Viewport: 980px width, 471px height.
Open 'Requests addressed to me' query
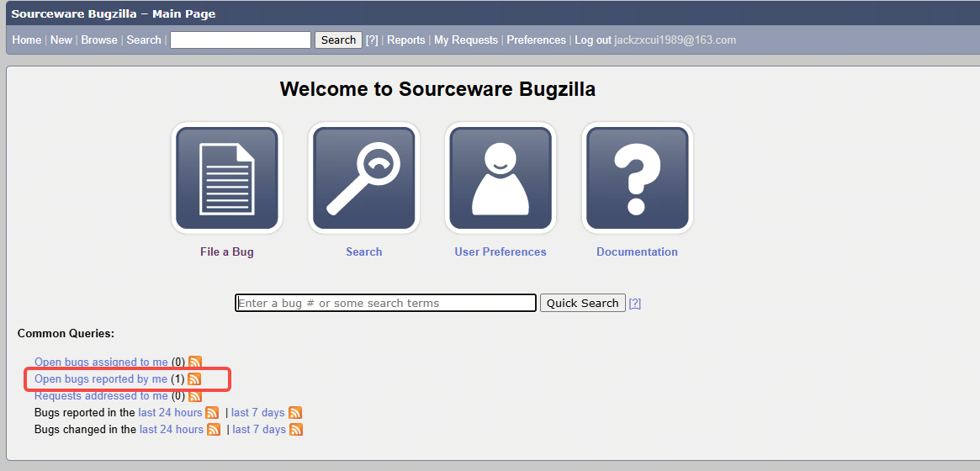101,396
